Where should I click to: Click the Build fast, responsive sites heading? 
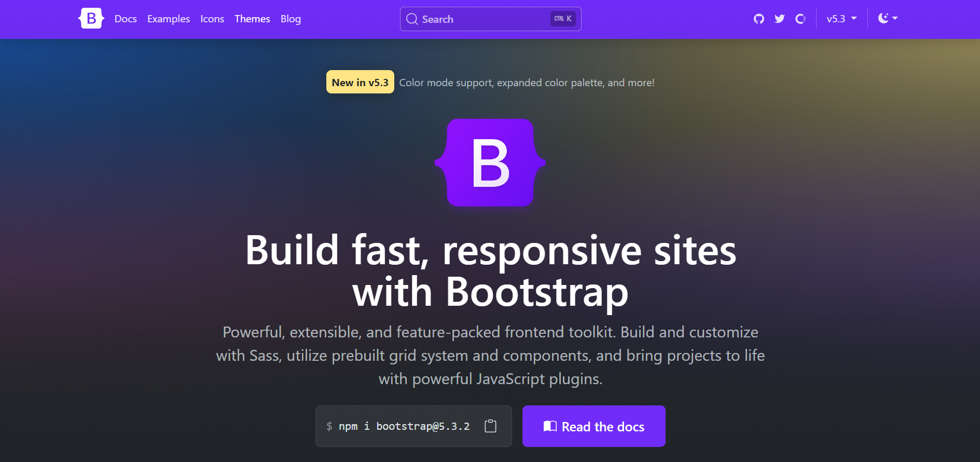point(490,271)
